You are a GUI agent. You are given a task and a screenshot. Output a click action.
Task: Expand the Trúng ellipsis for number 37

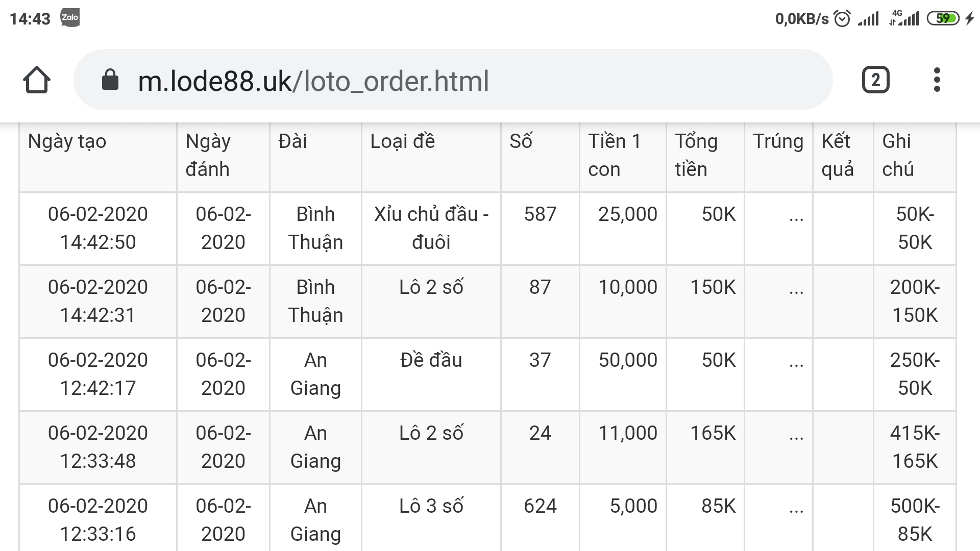(x=796, y=361)
